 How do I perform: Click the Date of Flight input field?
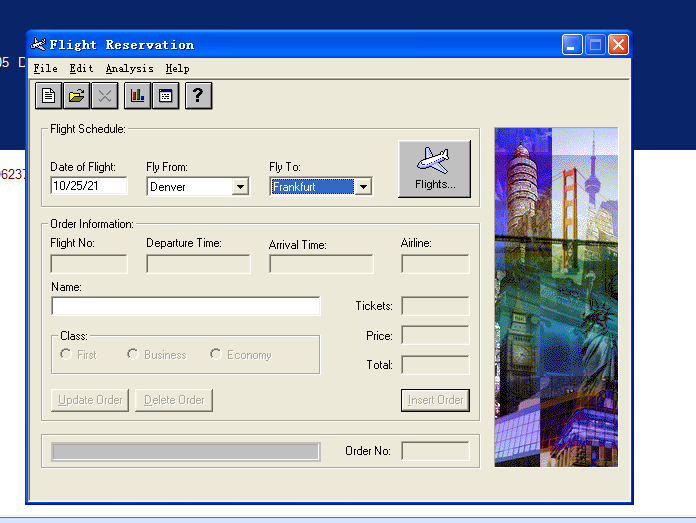tap(89, 186)
